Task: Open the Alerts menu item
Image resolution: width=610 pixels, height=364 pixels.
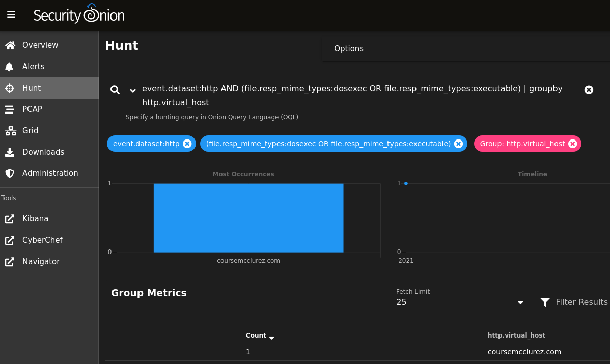Action: pos(49,67)
